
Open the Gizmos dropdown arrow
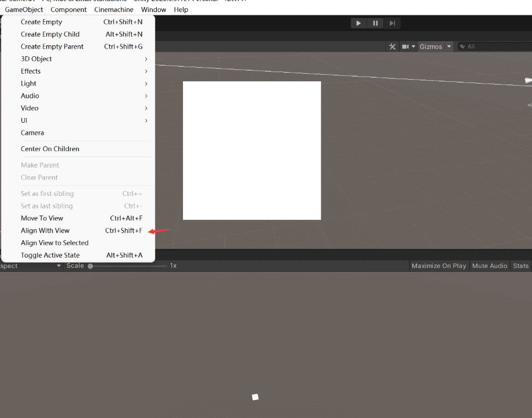tap(450, 47)
